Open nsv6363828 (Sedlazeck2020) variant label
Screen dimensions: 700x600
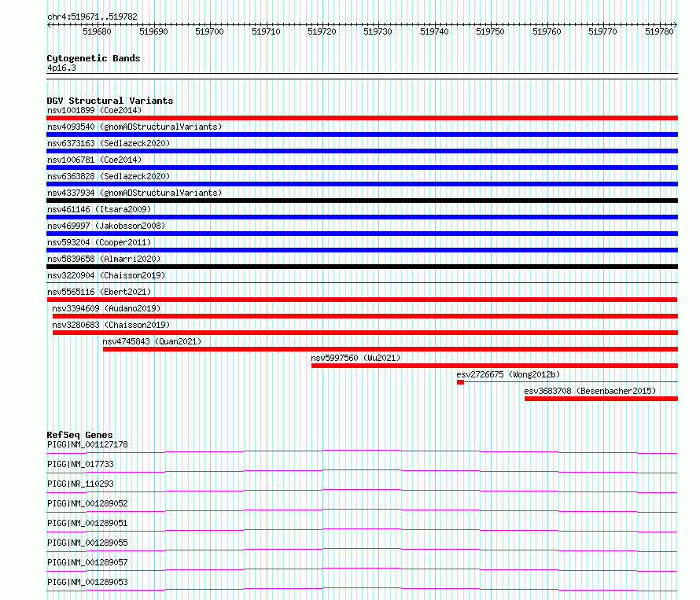(109, 176)
